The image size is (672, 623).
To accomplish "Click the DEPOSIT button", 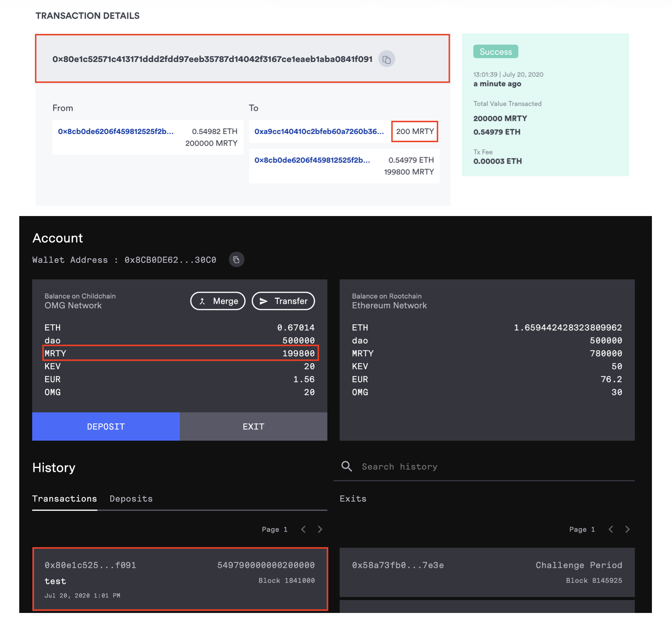I will click(x=106, y=426).
